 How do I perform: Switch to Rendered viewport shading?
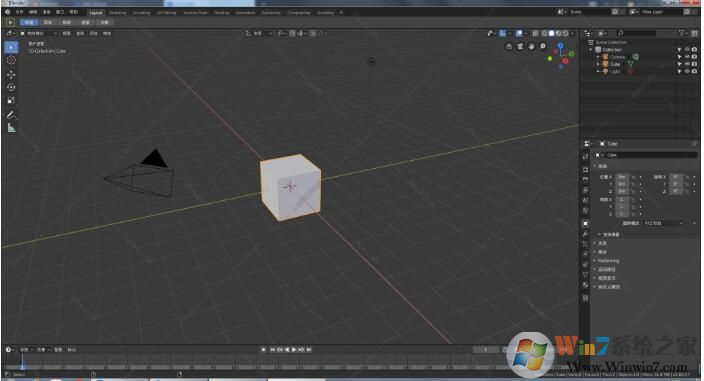click(x=565, y=33)
